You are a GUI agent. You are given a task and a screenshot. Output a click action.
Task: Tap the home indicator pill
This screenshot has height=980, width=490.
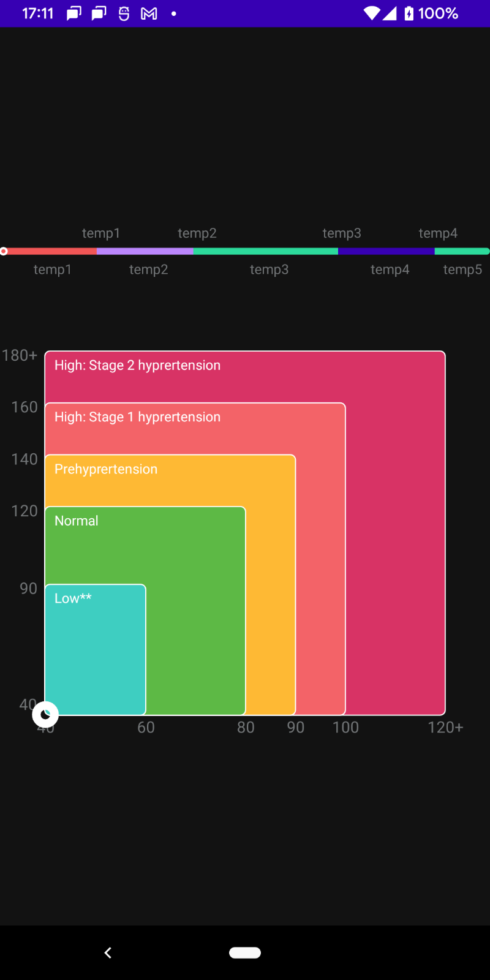point(245,952)
